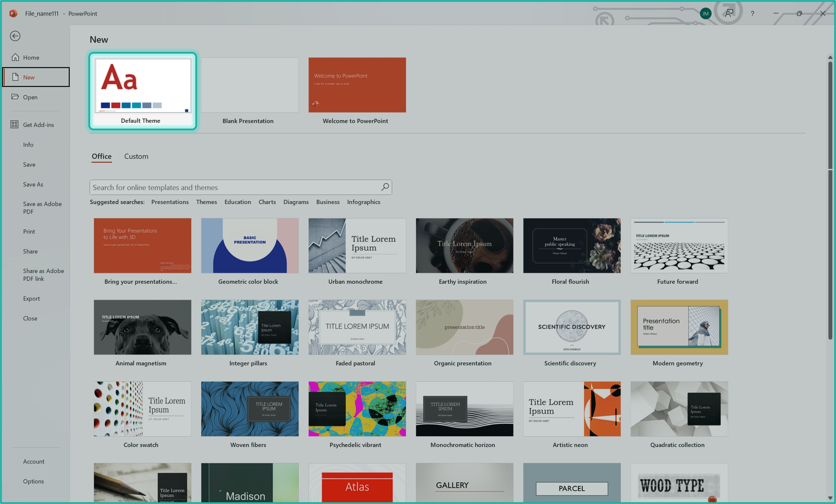Image resolution: width=836 pixels, height=504 pixels.
Task: Open the Export page
Action: (31, 298)
